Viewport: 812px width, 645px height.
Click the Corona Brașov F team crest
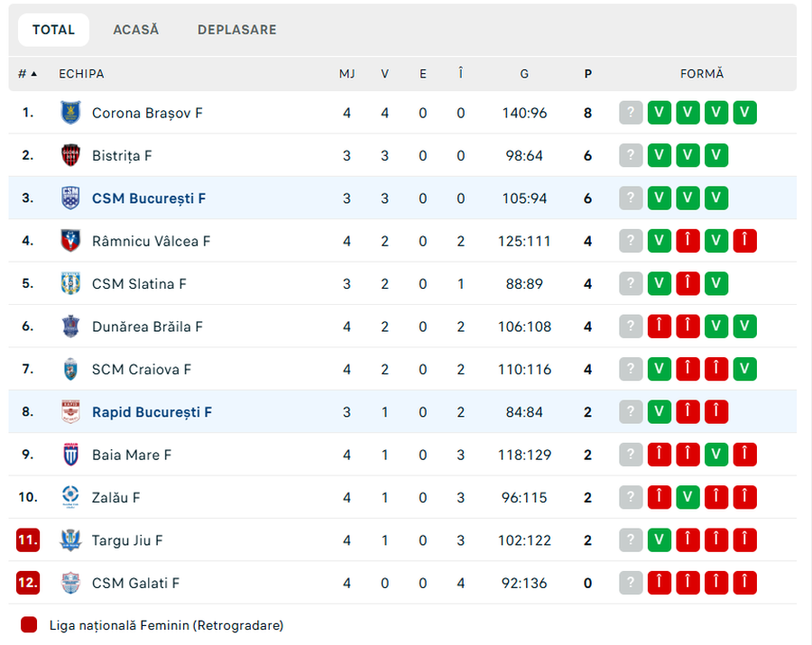[70, 113]
